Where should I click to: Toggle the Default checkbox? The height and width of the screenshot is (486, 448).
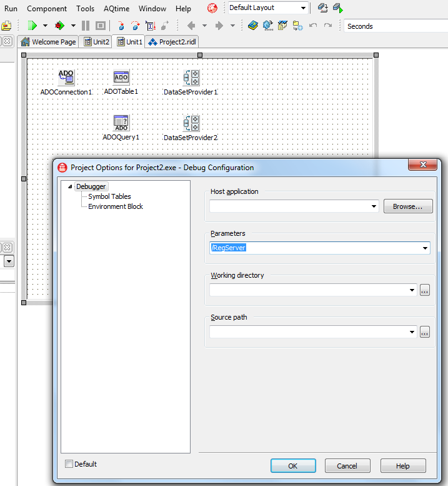(69, 464)
